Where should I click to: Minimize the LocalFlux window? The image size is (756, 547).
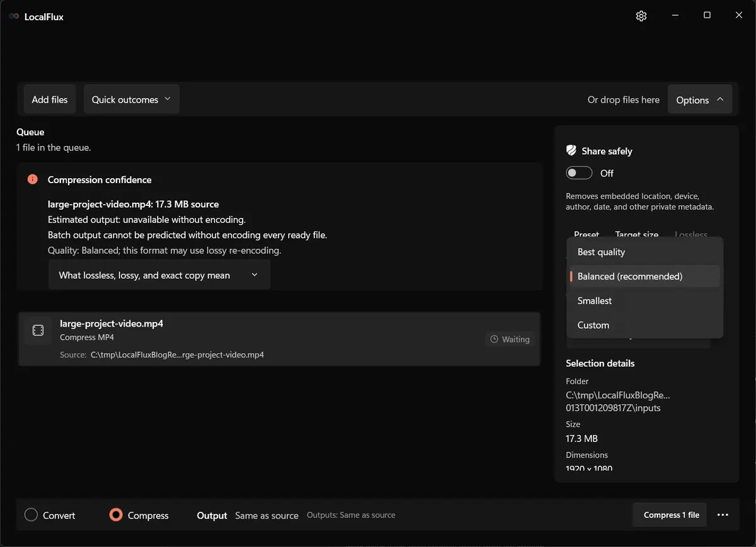tap(675, 16)
